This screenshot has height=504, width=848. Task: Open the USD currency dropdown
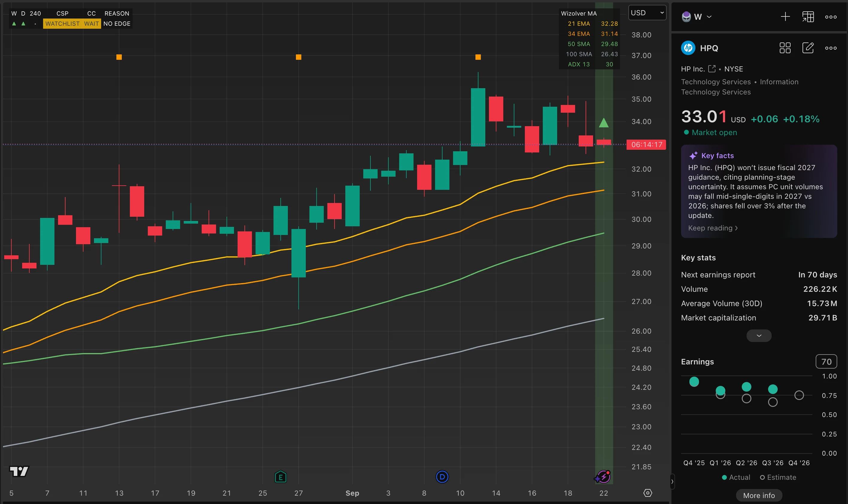coord(647,13)
